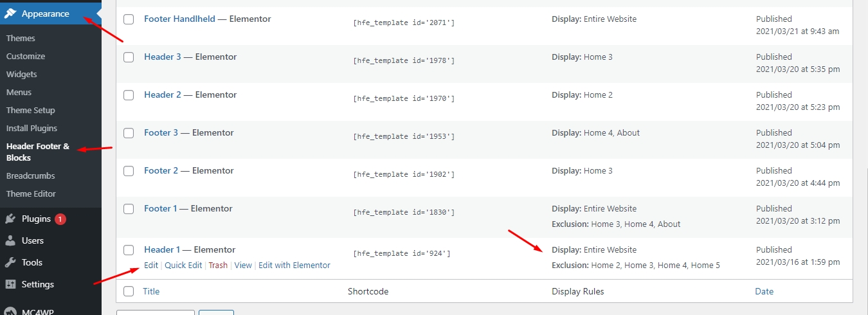The width and height of the screenshot is (868, 315).
Task: Move Header 1 to Trash
Action: [x=218, y=265]
